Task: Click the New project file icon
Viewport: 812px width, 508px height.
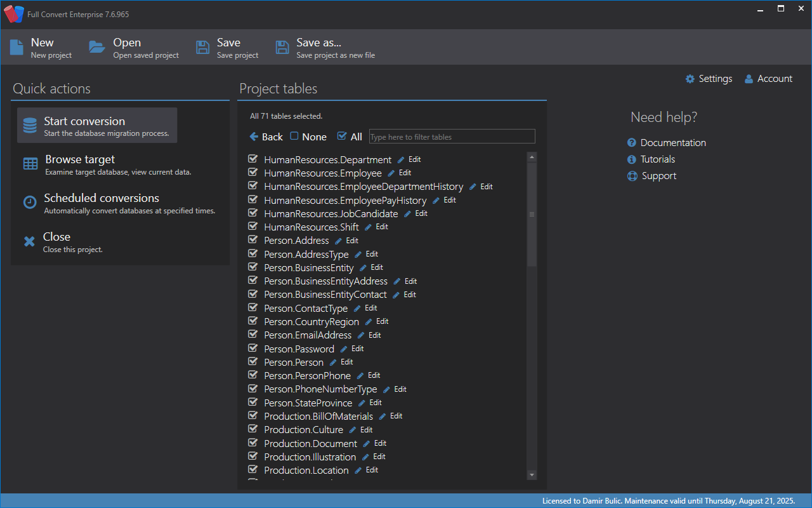Action: pos(16,48)
